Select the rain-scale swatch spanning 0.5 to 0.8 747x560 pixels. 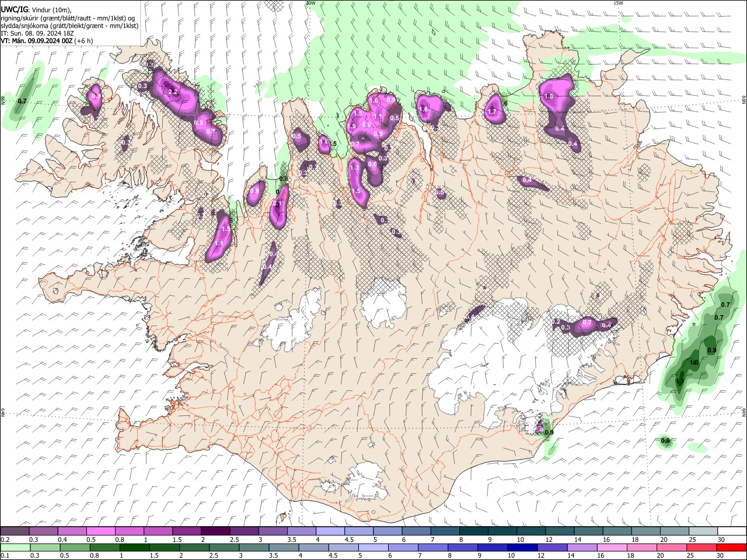pos(75,547)
